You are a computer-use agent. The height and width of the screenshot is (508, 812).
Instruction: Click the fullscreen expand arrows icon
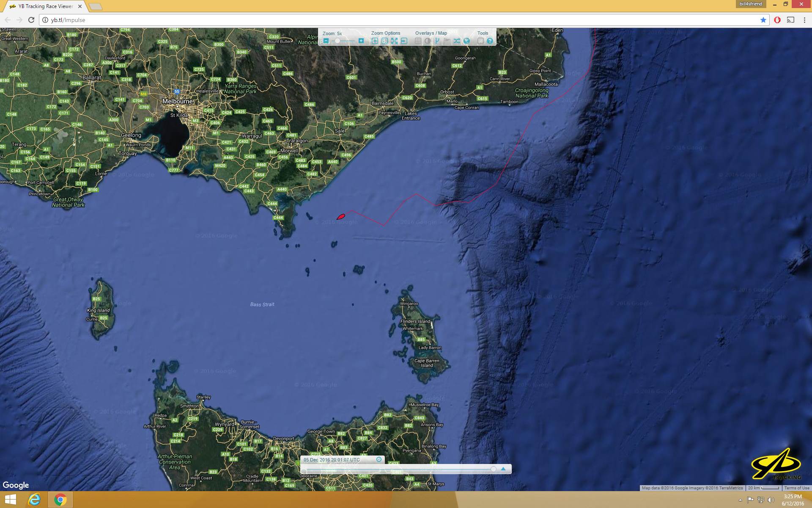pyautogui.click(x=394, y=41)
